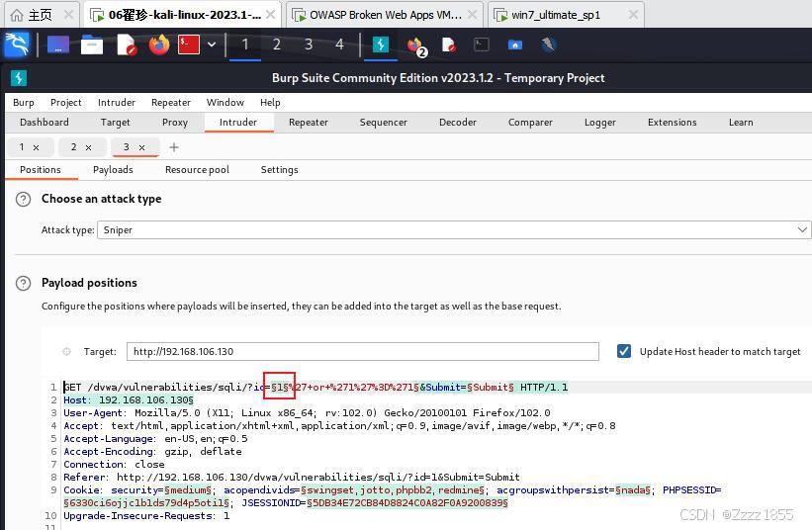
Task: Switch to the Dashboard tab
Action: click(45, 123)
